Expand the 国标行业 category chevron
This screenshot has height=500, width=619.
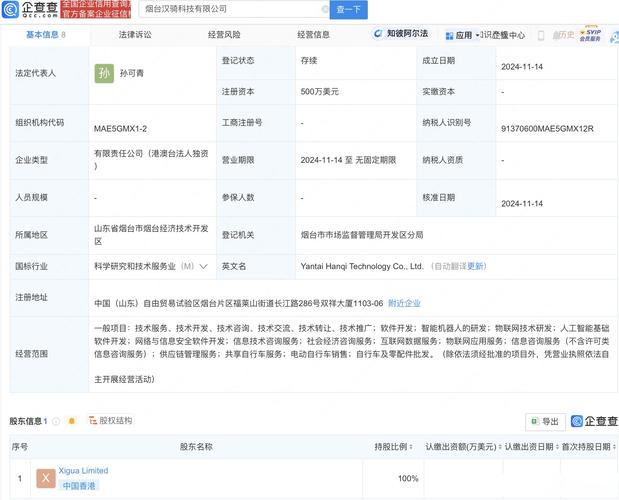pyautogui.click(x=204, y=266)
